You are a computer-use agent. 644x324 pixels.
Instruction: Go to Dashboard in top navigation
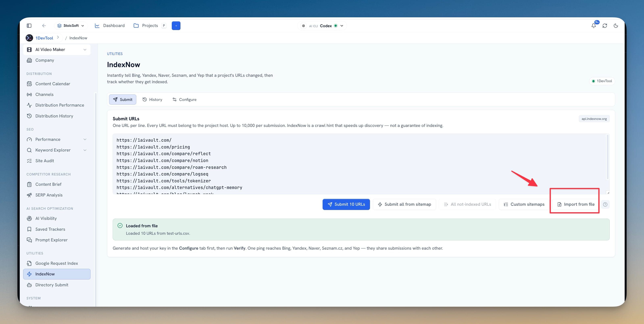(x=110, y=25)
